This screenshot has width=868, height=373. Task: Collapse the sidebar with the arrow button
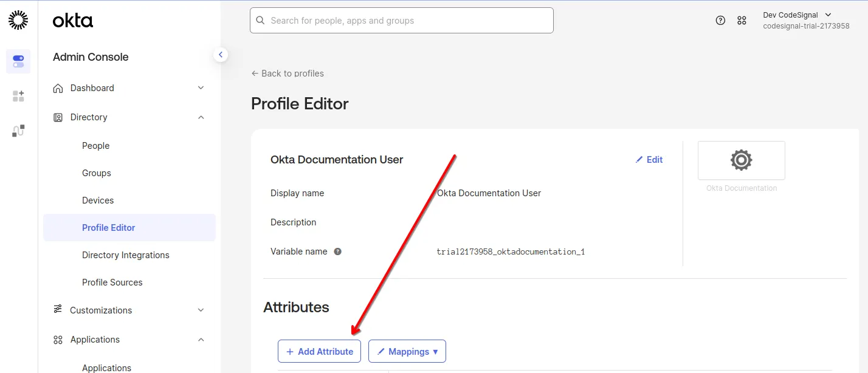221,55
